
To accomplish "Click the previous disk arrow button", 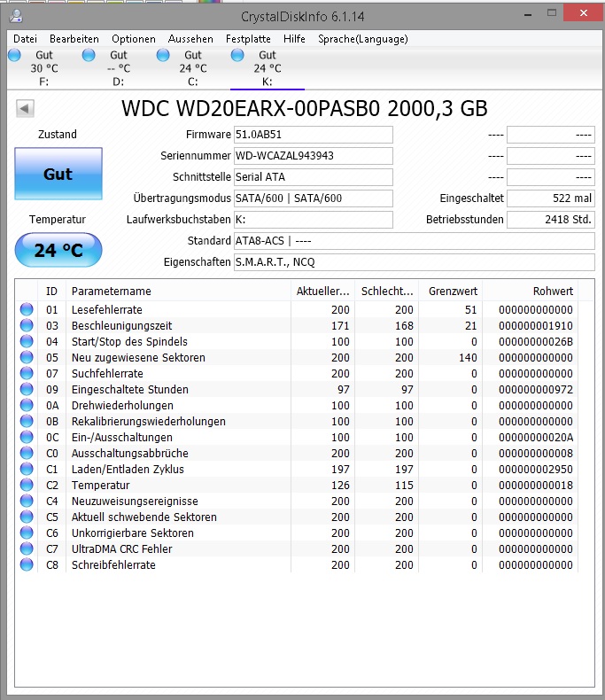I will (25, 108).
